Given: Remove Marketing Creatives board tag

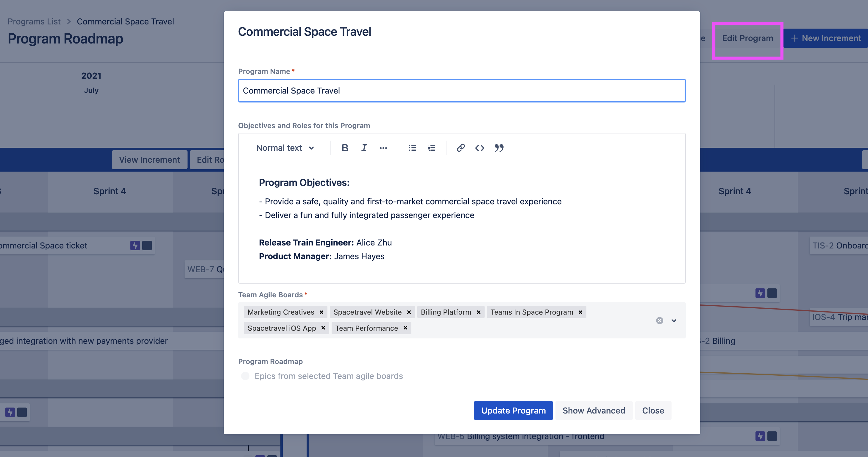Looking at the screenshot, I should coord(321,312).
